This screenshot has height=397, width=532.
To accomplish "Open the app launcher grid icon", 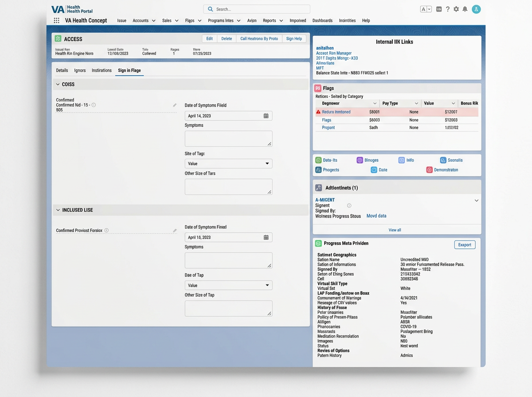I will [x=56, y=20].
